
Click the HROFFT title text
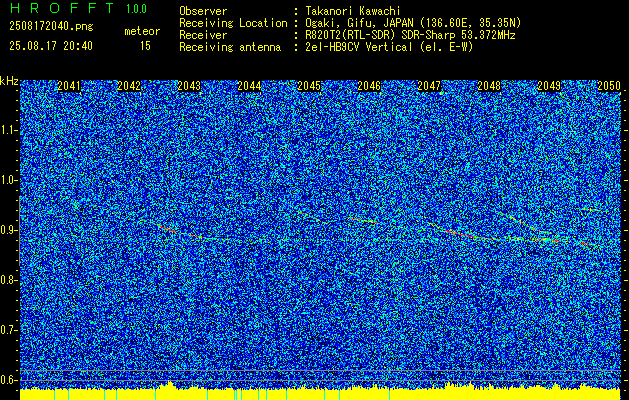click(62, 8)
